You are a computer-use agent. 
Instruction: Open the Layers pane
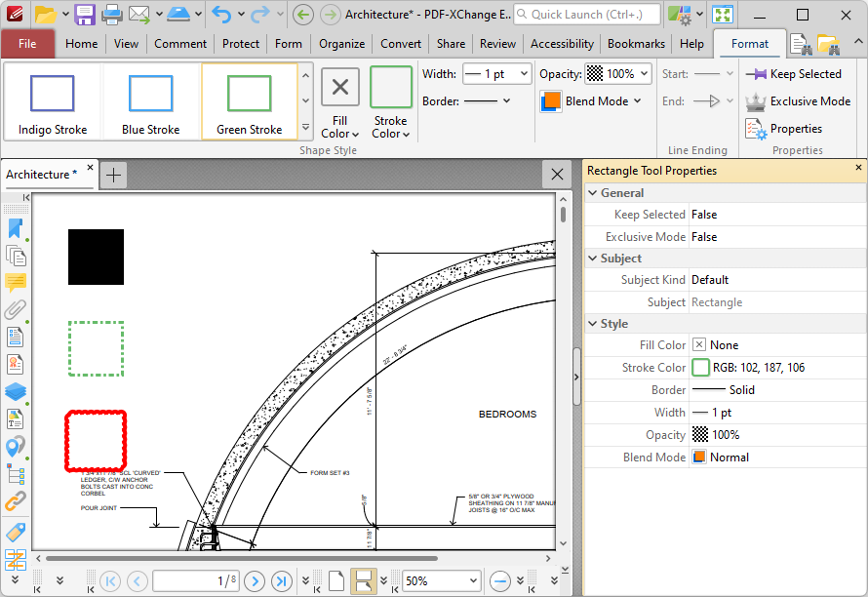point(16,391)
